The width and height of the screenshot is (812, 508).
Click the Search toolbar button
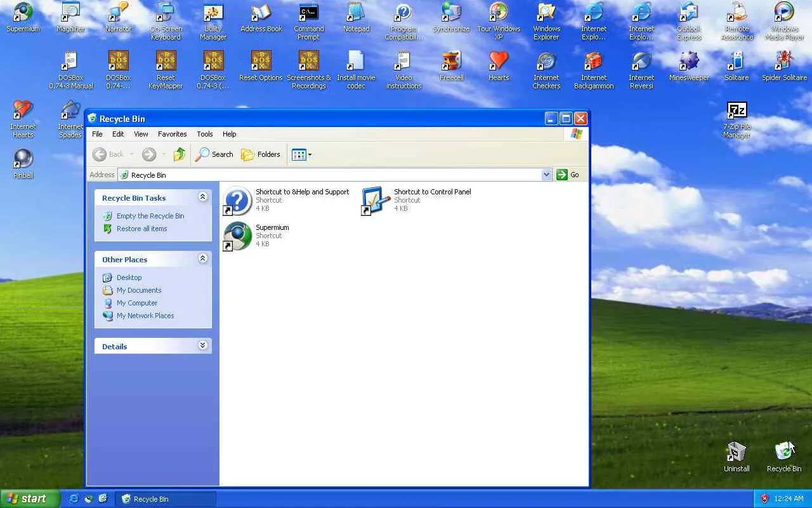(x=214, y=154)
